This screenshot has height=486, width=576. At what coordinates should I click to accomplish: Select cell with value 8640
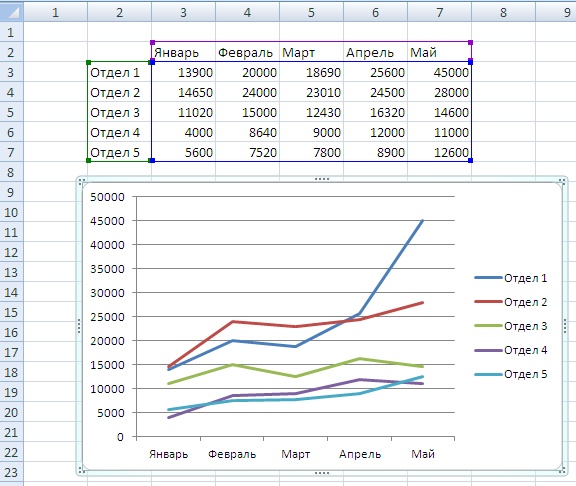[247, 132]
